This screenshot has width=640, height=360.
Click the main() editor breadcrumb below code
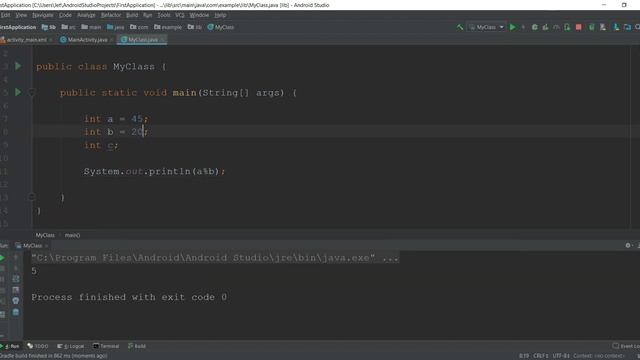[x=72, y=235]
